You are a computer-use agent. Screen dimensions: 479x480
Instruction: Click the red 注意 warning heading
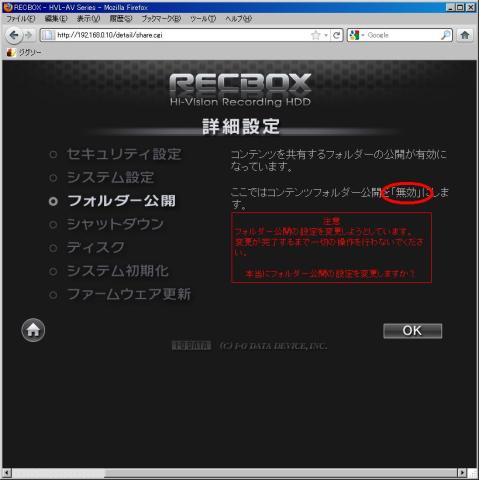(x=331, y=221)
